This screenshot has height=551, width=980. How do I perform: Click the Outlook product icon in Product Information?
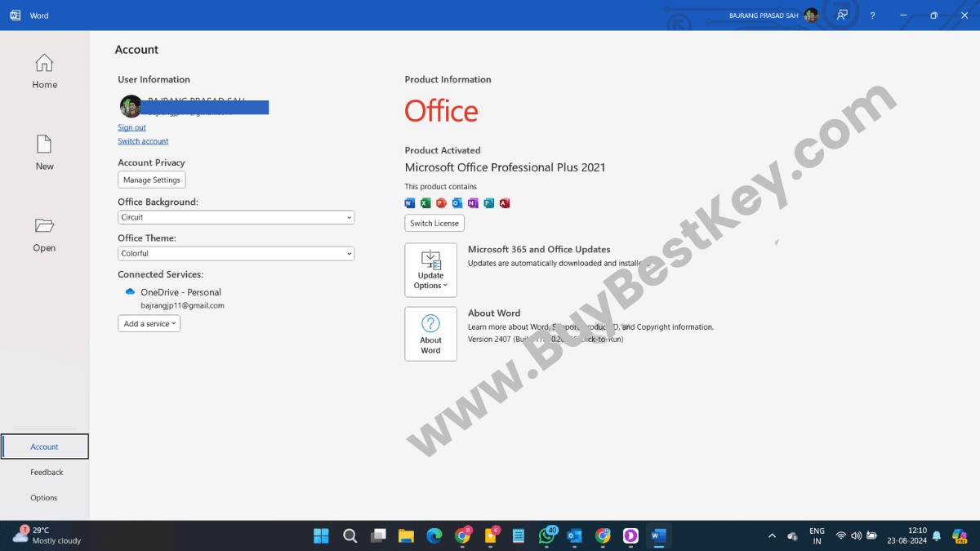click(x=457, y=203)
